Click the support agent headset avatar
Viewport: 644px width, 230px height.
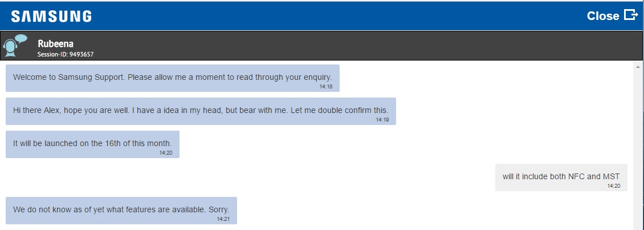tap(14, 46)
